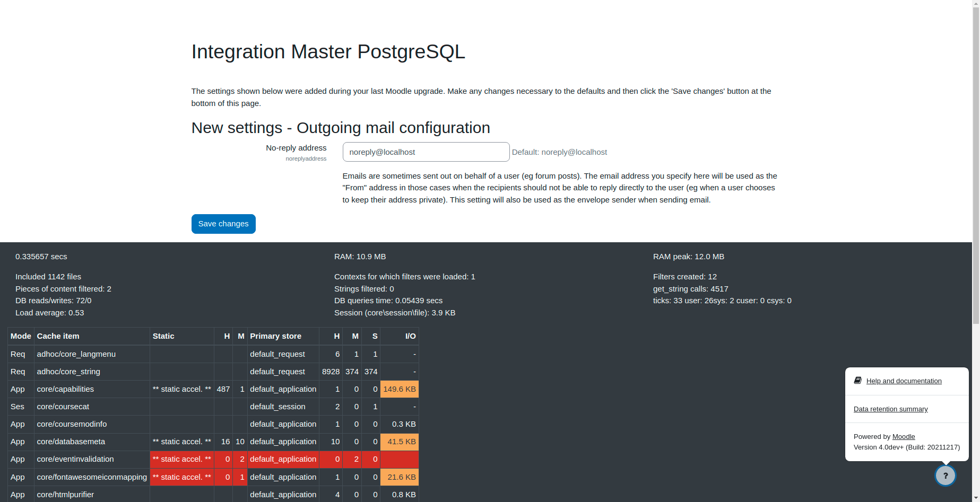Click the 'RAM: 10.9 MB' text

[x=360, y=257]
